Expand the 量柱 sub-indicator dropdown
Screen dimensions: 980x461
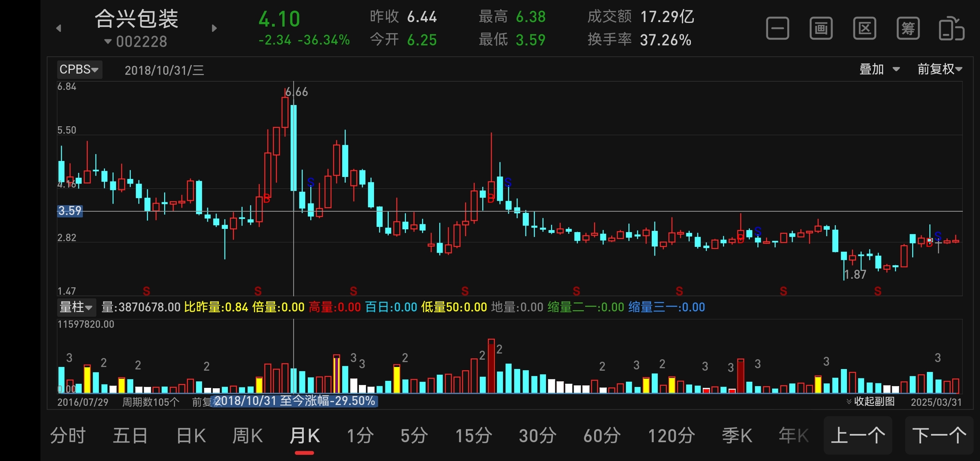(76, 307)
